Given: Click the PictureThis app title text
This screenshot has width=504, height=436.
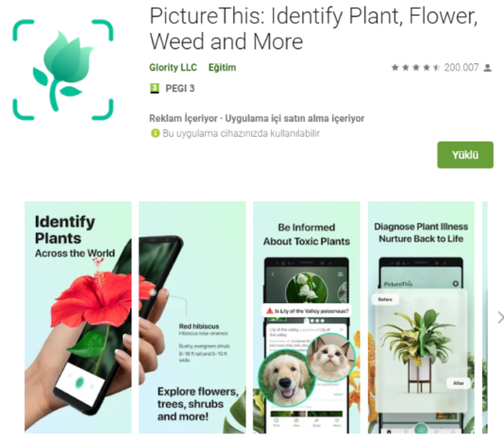Looking at the screenshot, I should coord(313,28).
